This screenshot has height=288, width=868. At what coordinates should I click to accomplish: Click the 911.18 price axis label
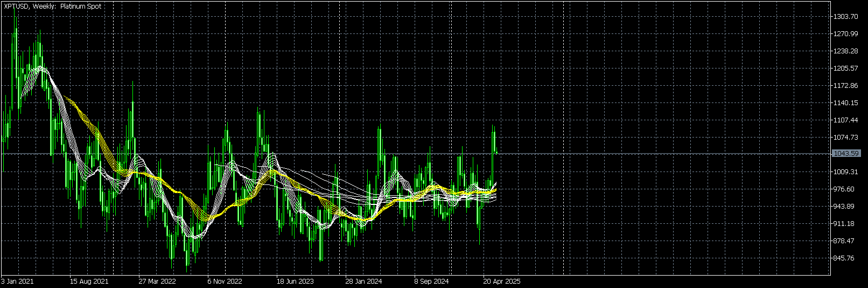(844, 224)
